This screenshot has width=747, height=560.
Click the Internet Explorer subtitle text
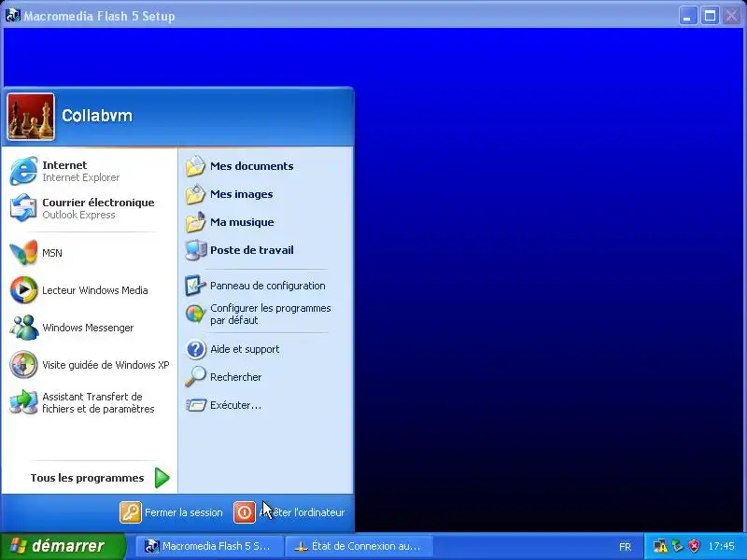coord(81,177)
